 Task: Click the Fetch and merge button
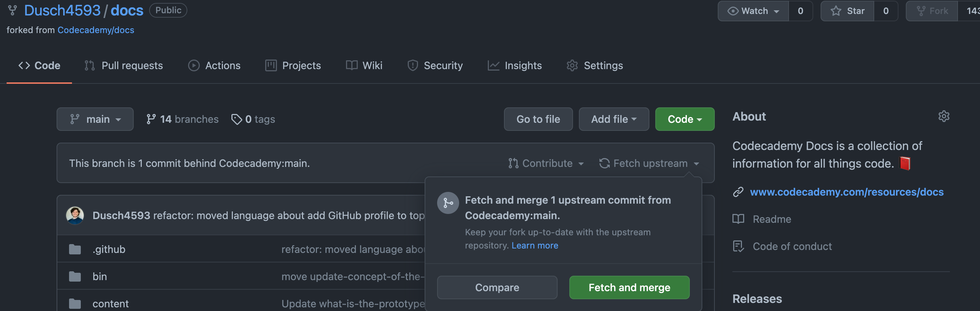(629, 287)
